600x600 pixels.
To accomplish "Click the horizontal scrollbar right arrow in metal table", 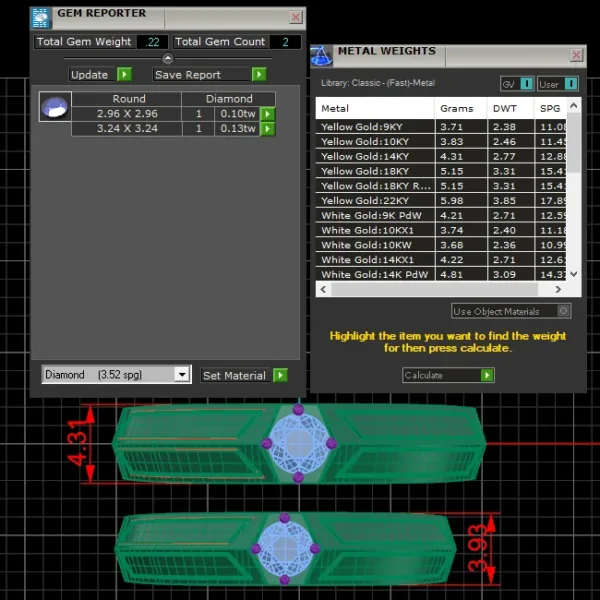I will coord(558,290).
